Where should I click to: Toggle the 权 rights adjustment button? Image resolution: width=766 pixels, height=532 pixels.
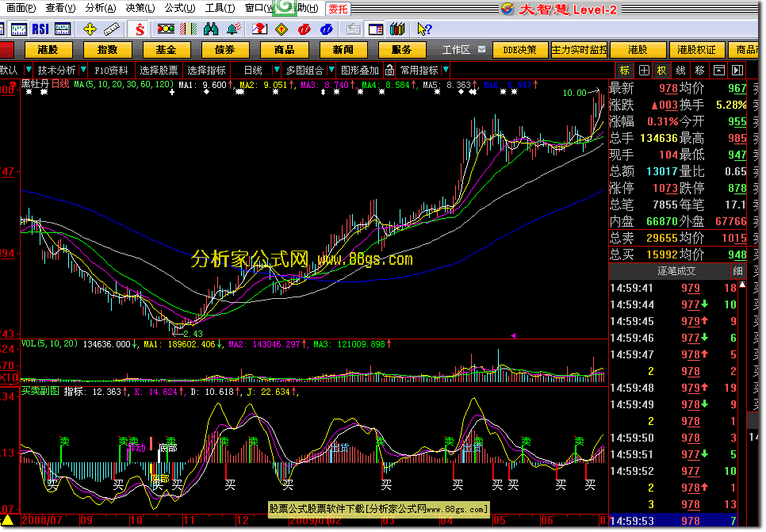[661, 71]
